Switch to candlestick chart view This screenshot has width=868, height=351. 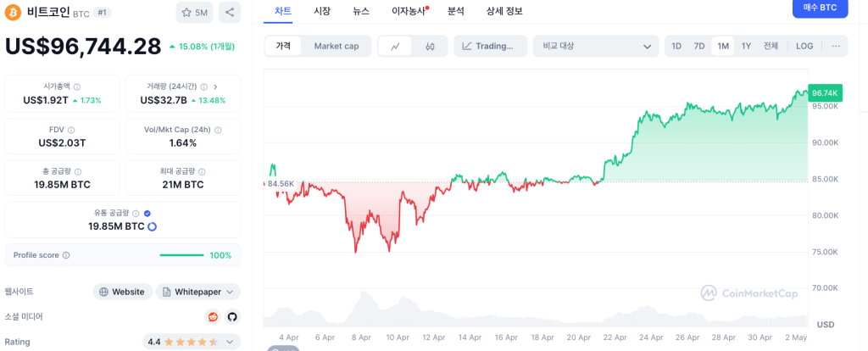(430, 46)
